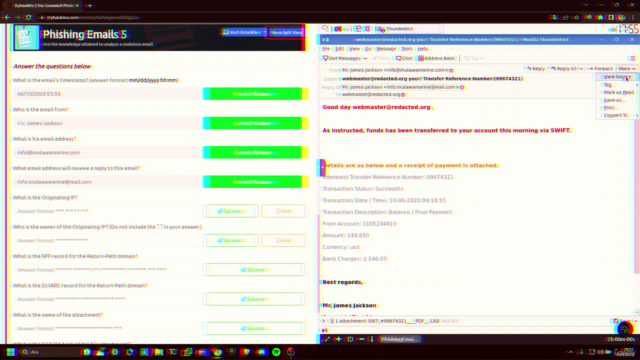Click Get Messages in Thunderbird toolbar
The image size is (640, 360).
342,58
